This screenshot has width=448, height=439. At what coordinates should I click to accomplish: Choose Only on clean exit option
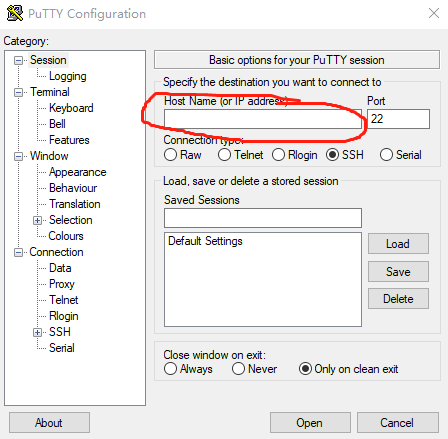[305, 369]
